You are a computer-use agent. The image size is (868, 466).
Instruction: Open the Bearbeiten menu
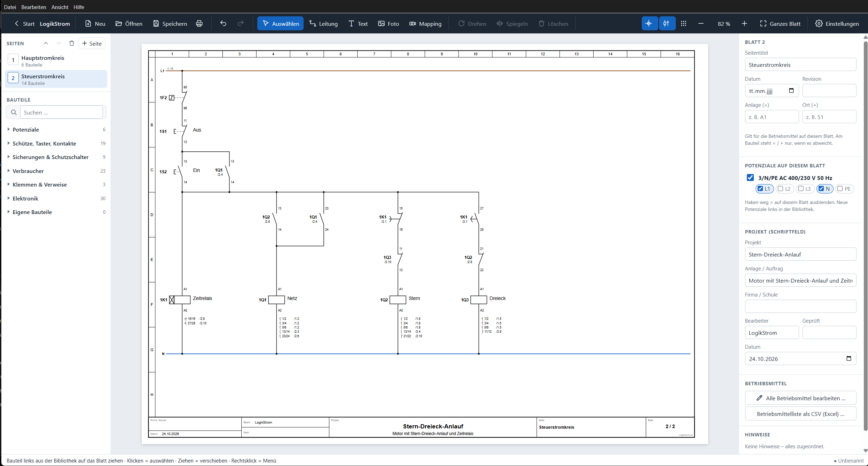coord(34,7)
